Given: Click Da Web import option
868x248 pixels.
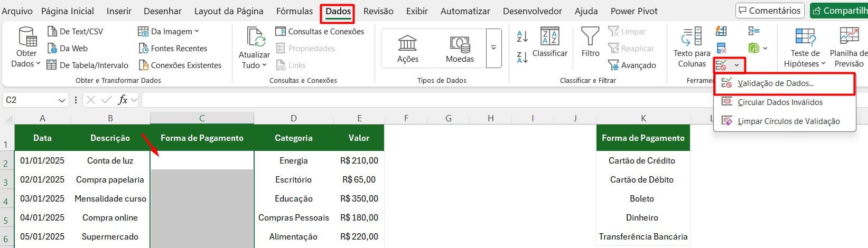Looking at the screenshot, I should click(68, 49).
